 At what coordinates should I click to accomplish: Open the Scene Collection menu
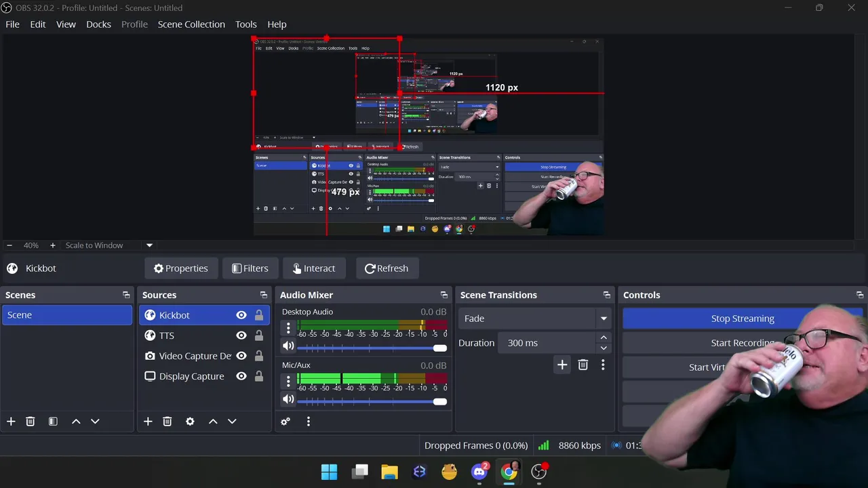tap(191, 24)
